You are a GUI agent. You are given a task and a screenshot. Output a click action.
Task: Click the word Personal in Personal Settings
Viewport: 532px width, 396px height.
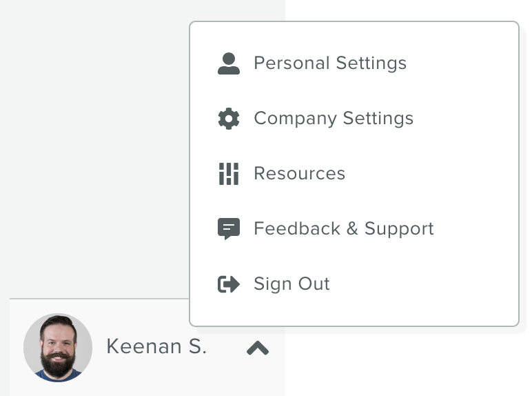click(291, 63)
